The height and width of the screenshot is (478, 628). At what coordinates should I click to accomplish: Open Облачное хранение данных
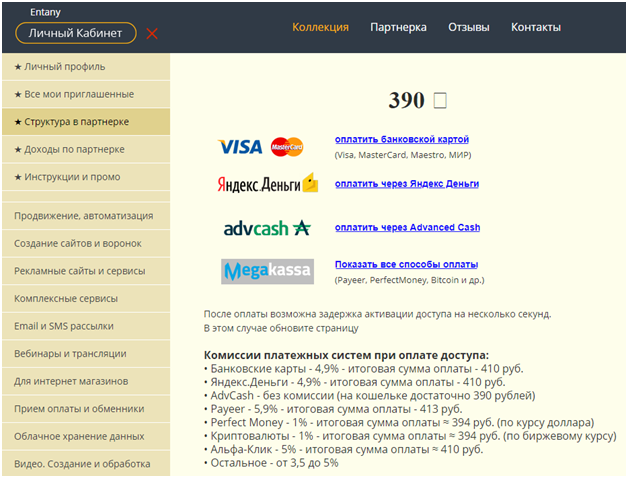click(x=86, y=437)
